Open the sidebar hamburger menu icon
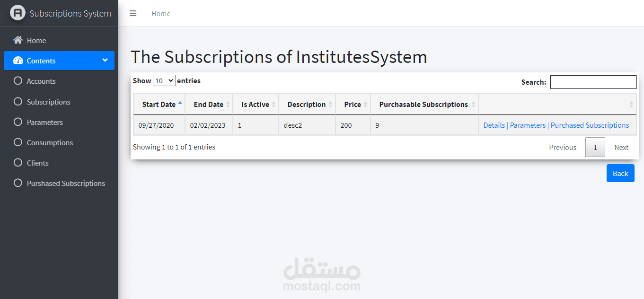The image size is (644, 299). tap(133, 13)
